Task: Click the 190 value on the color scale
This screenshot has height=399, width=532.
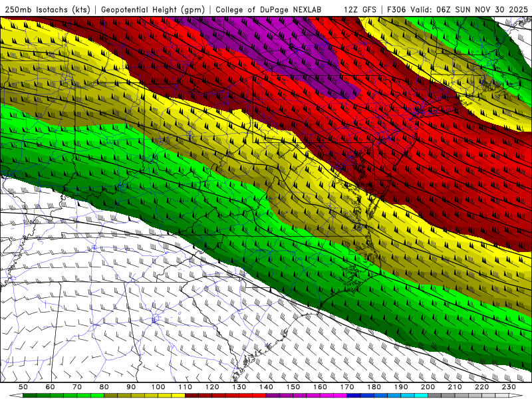Action: point(401,387)
